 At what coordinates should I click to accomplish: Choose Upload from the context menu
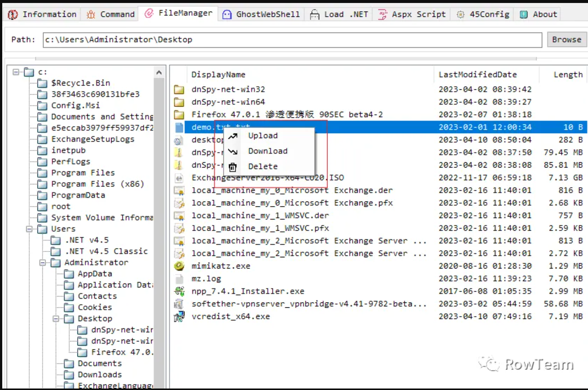[x=269, y=135]
